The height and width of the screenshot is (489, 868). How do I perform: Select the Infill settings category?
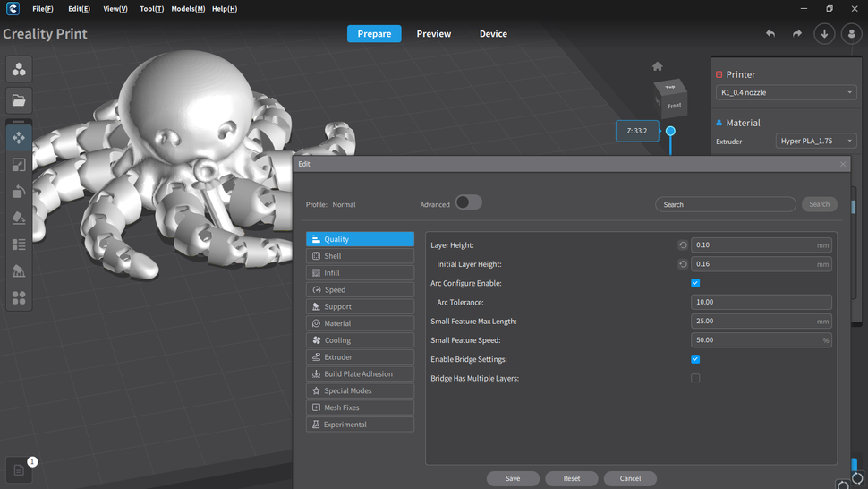tap(360, 273)
